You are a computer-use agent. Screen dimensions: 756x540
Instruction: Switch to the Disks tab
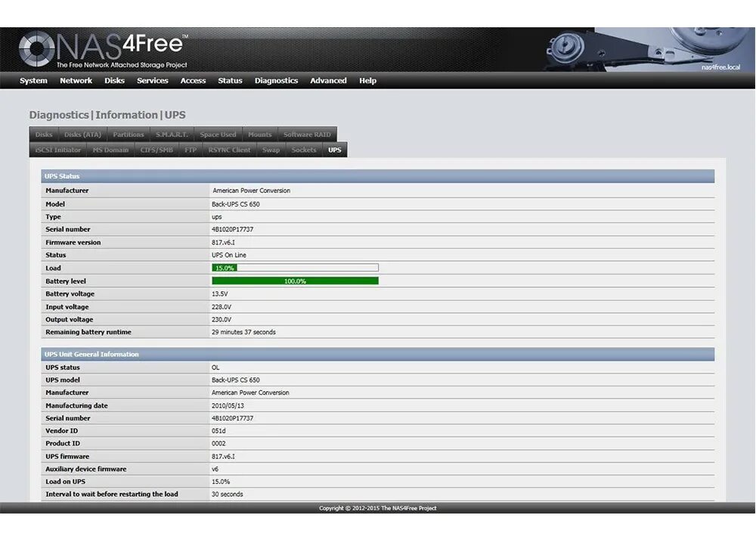pos(44,135)
